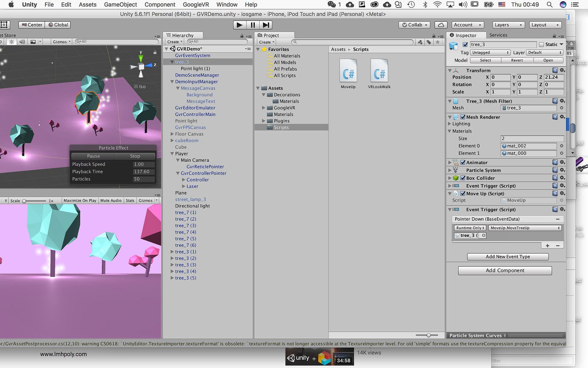
Task: Click the Pause button in toolbar
Action: pyautogui.click(x=253, y=25)
